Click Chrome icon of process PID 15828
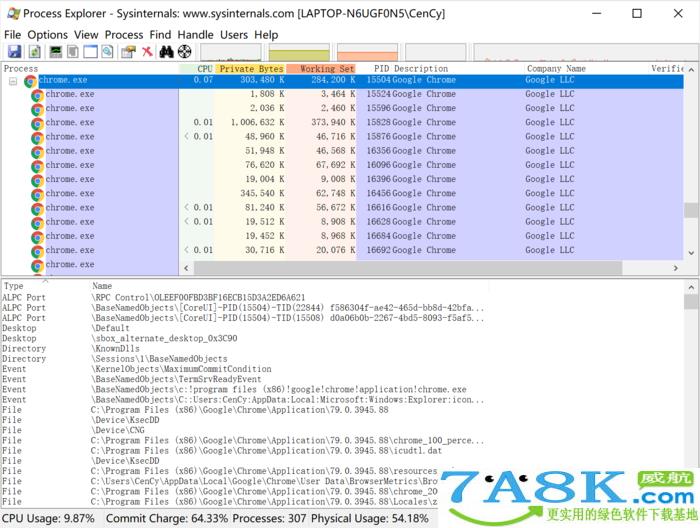 [x=38, y=124]
